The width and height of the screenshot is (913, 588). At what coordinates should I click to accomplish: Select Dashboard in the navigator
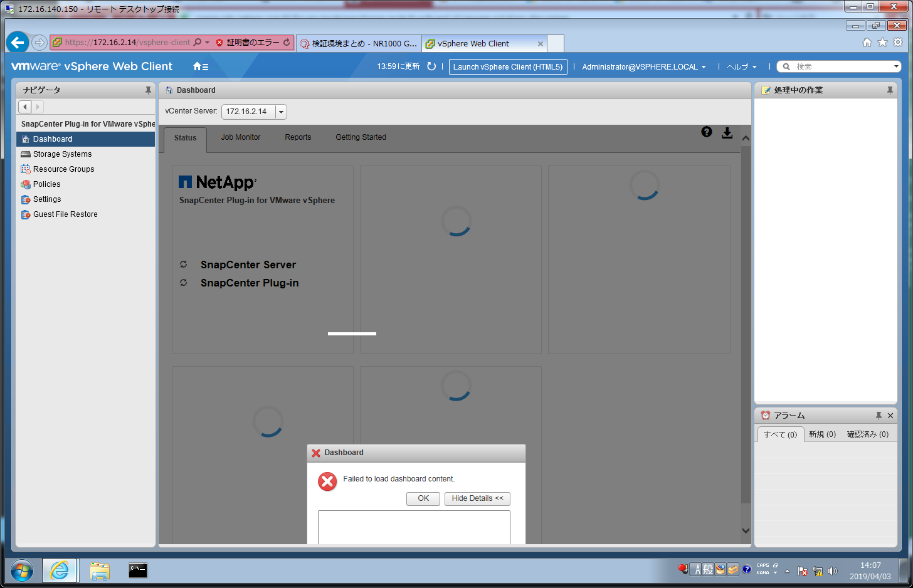(85, 139)
